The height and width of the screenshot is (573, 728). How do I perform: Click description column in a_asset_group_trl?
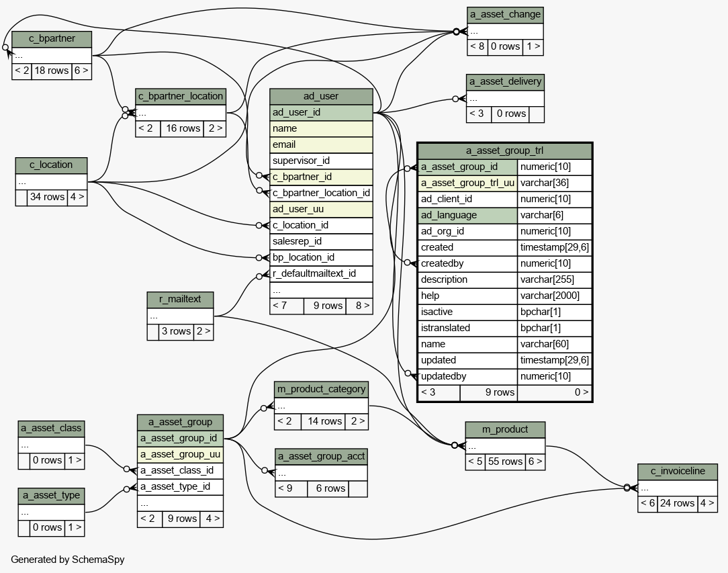pyautogui.click(x=467, y=280)
